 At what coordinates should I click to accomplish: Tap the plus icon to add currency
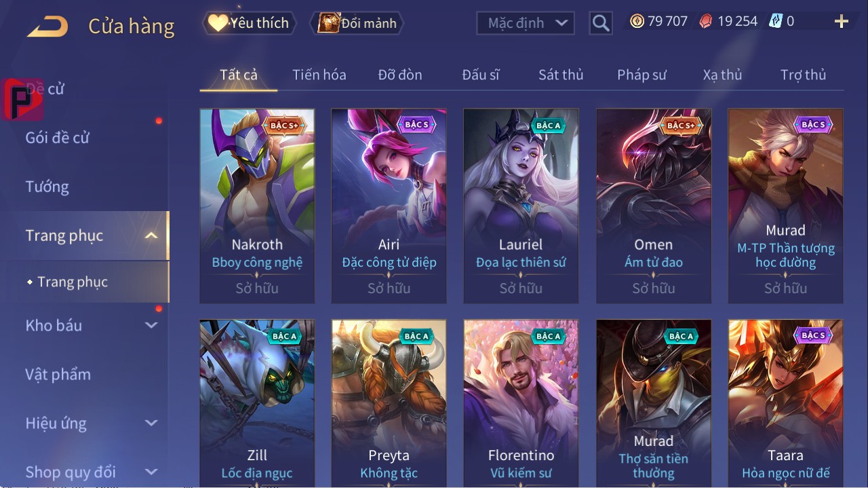click(842, 22)
